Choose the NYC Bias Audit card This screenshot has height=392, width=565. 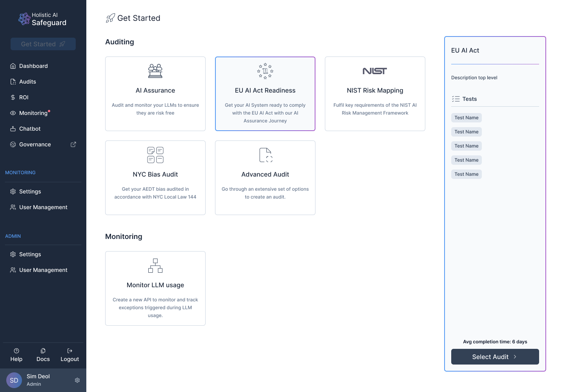click(155, 178)
